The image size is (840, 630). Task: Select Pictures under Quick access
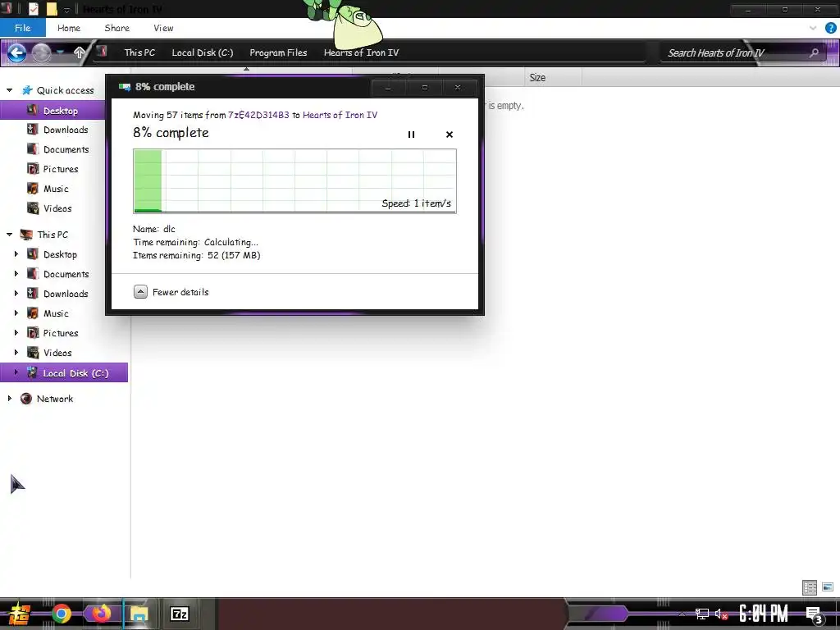[61, 169]
